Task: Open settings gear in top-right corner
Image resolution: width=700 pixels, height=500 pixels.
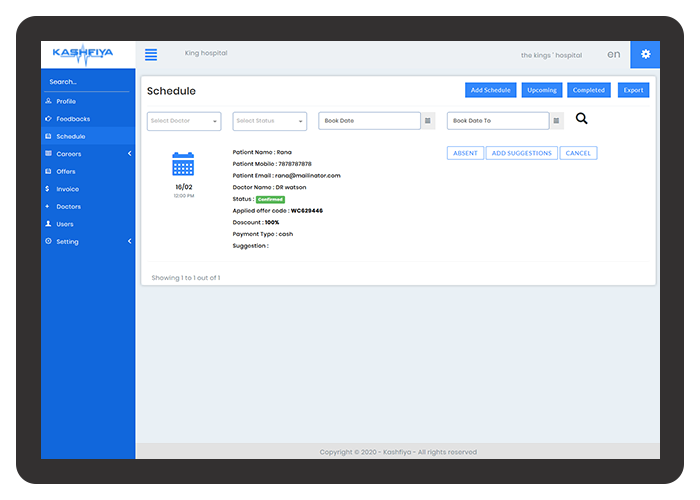Action: (x=645, y=54)
